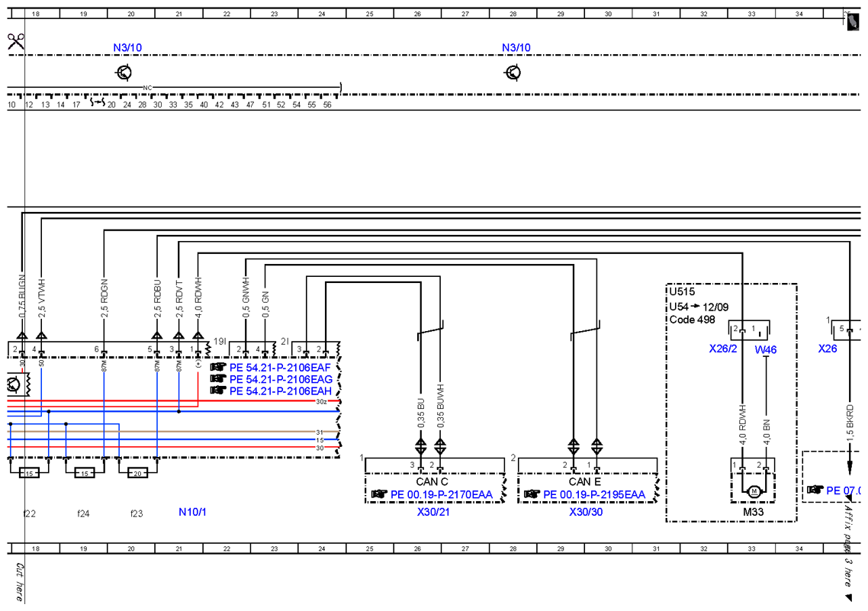Image resolution: width=868 pixels, height=611 pixels.
Task: Open CAN C link PE 00.19-P-2170EAA
Action: tap(441, 494)
